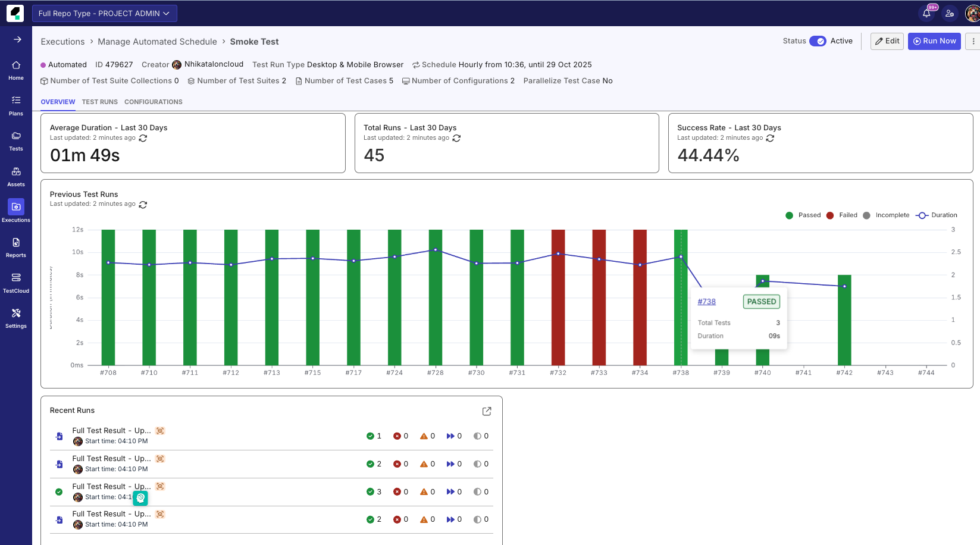Open Recent Runs in new window icon
980x545 pixels.
pos(487,411)
